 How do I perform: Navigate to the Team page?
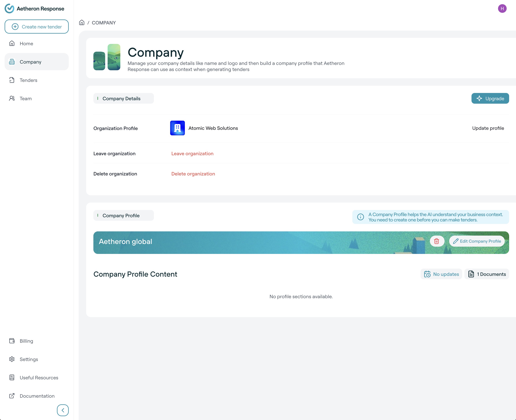point(26,99)
